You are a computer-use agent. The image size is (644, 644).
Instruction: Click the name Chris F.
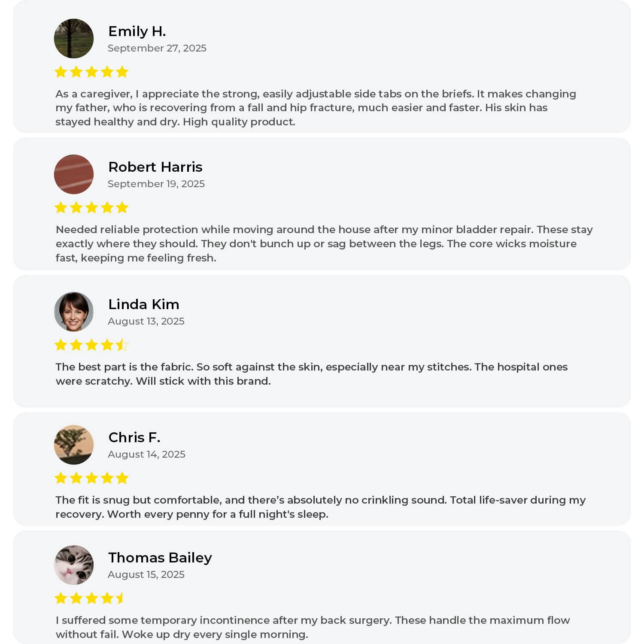point(134,437)
